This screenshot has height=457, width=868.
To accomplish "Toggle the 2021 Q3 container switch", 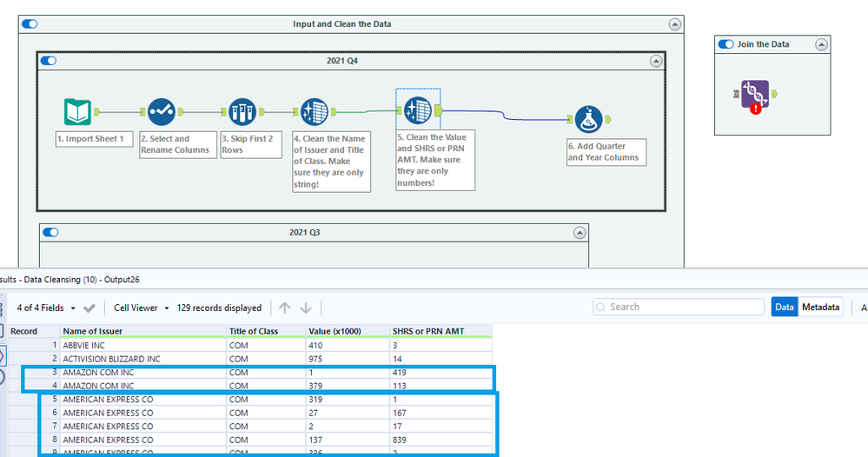I will (x=50, y=232).
